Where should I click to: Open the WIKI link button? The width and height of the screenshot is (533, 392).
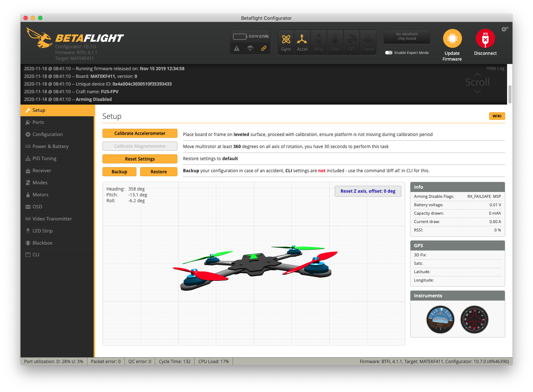(497, 116)
